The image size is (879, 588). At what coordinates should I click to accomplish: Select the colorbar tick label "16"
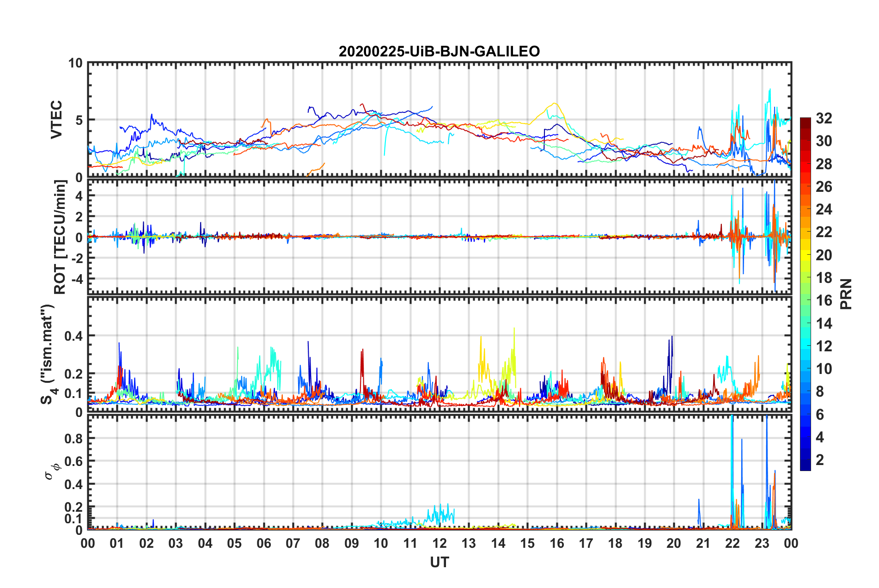[824, 300]
